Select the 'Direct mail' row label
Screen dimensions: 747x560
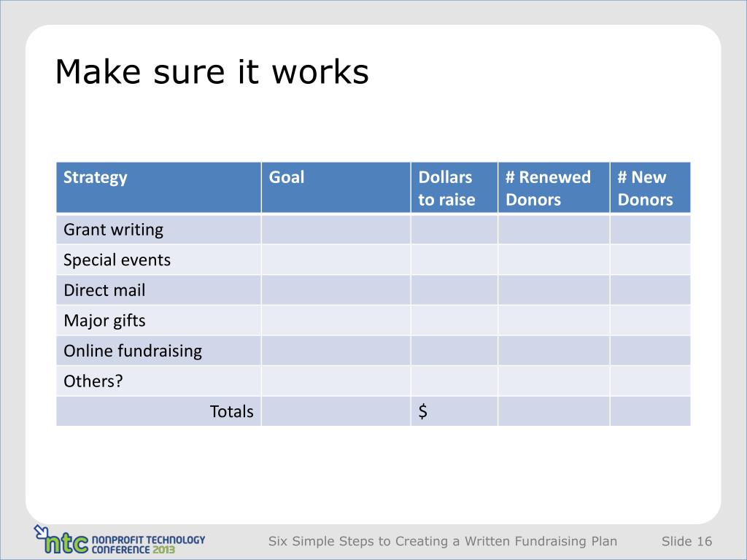click(x=104, y=290)
